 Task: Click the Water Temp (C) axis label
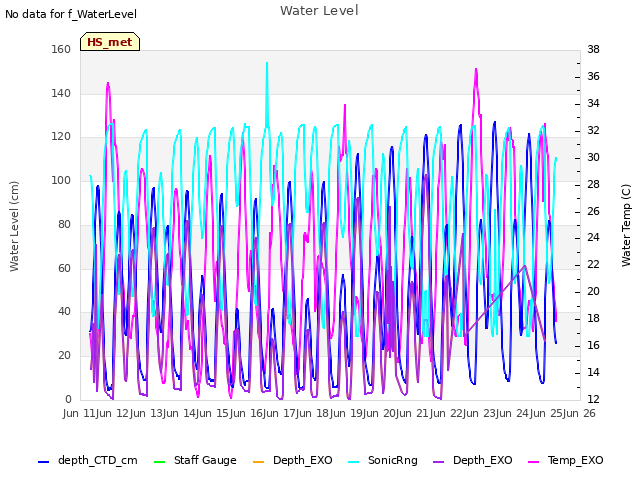626,225
